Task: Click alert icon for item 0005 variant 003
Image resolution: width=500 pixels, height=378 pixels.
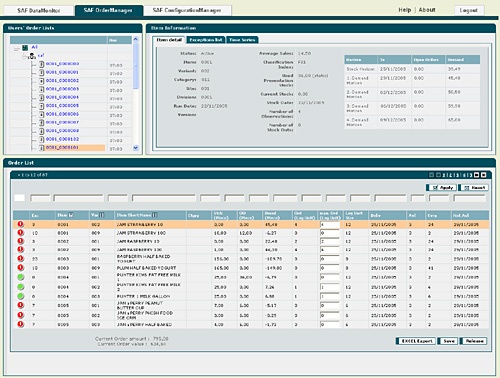Action: 21,324
